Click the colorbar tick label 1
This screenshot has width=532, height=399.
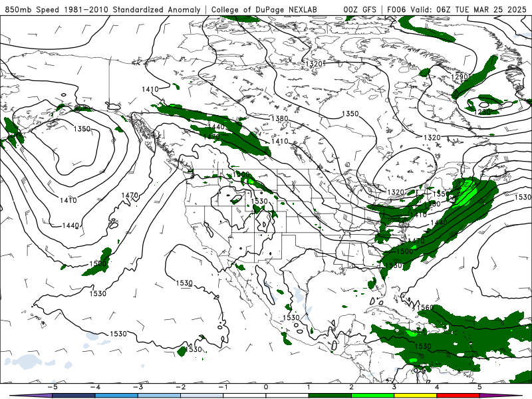point(309,387)
